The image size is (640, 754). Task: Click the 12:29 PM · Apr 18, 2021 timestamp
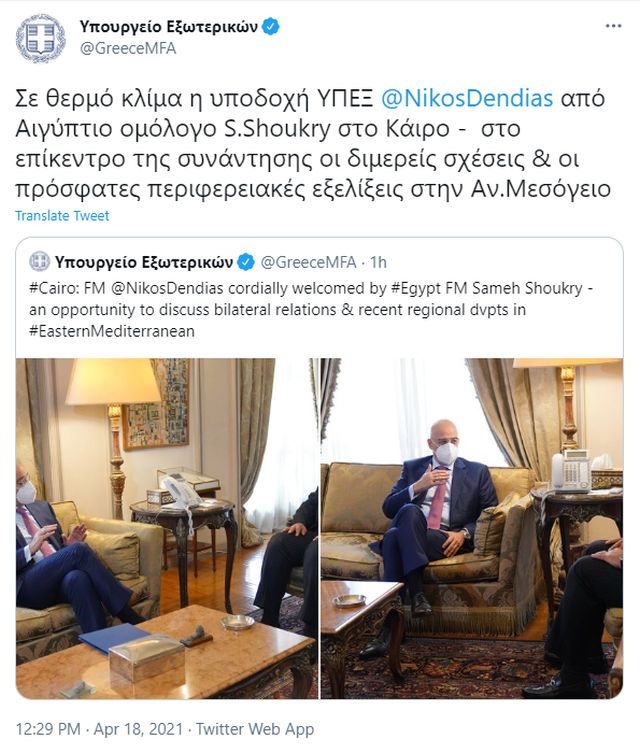[99, 729]
